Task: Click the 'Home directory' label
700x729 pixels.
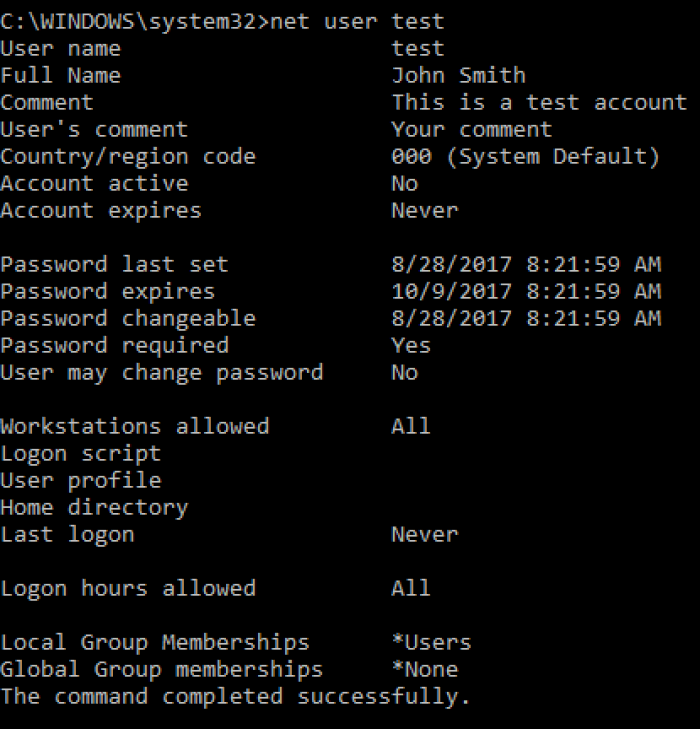Action: click(x=94, y=507)
